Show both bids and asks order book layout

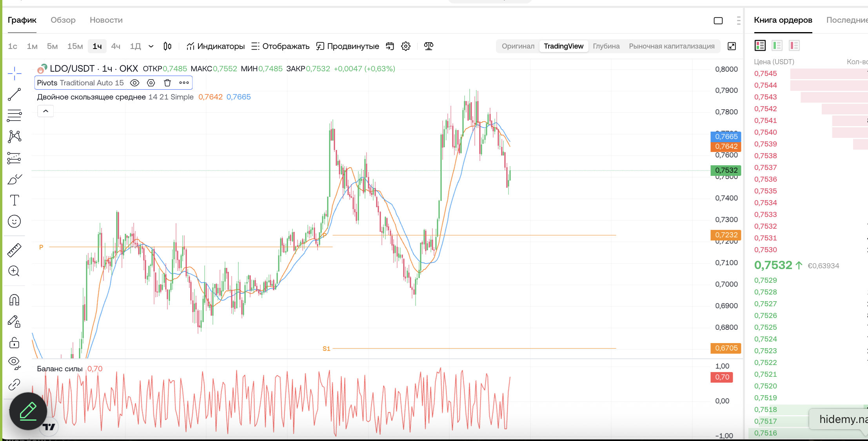click(x=760, y=45)
